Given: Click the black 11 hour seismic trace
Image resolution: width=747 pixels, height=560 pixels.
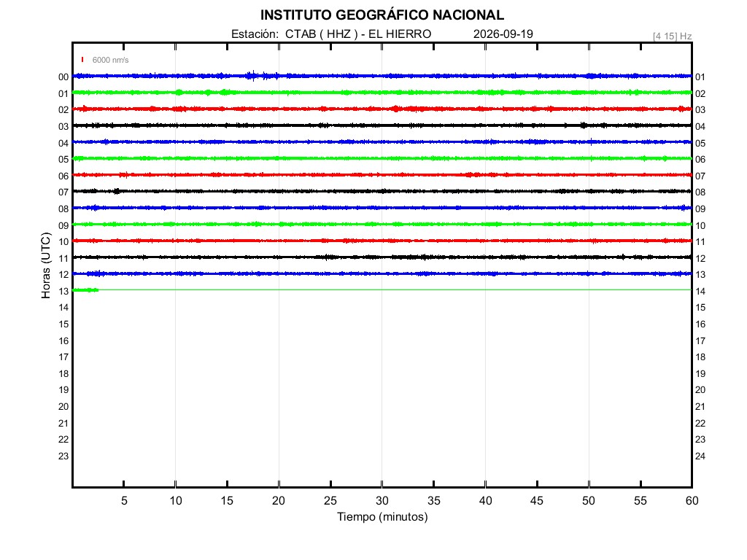Looking at the screenshot, I should 382,257.
